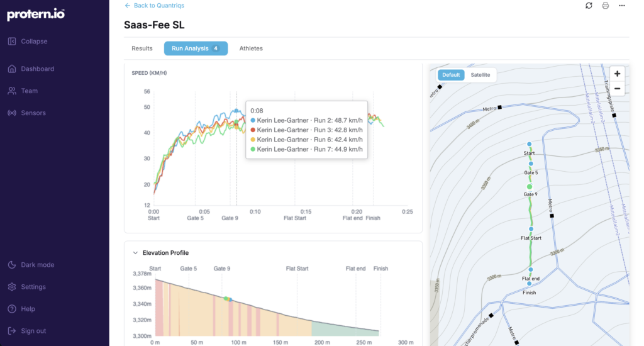Switch to the Results tab
This screenshot has height=346, width=644.
142,48
